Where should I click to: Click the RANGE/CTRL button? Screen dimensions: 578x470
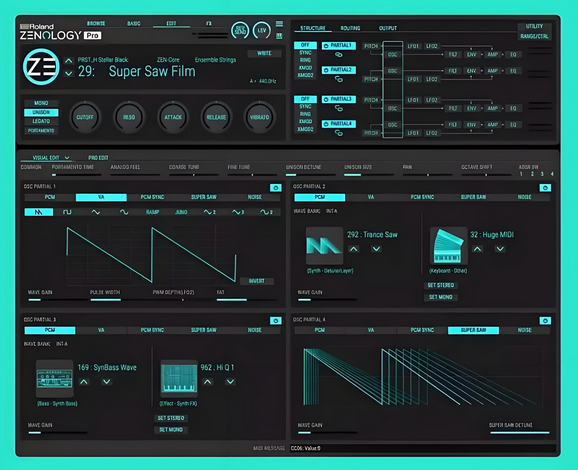(535, 36)
